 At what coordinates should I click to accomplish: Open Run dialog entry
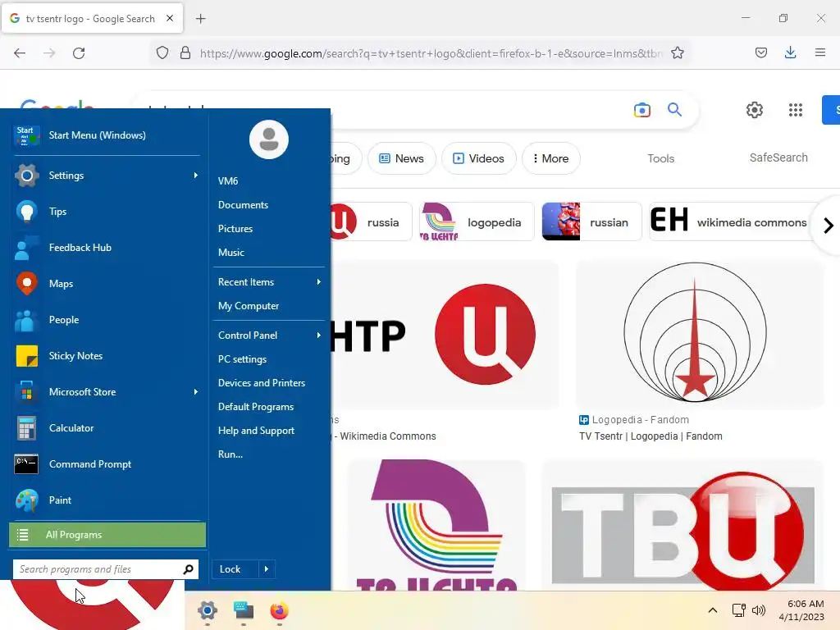[x=231, y=454]
